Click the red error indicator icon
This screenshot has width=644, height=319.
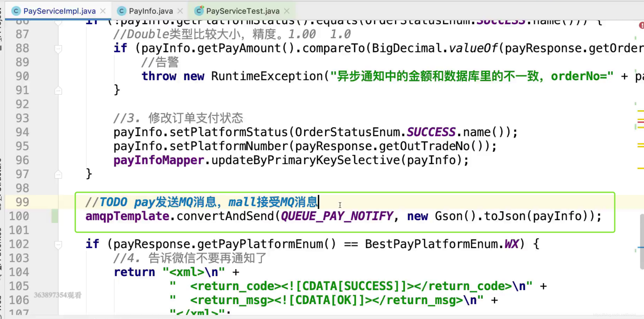(x=641, y=25)
